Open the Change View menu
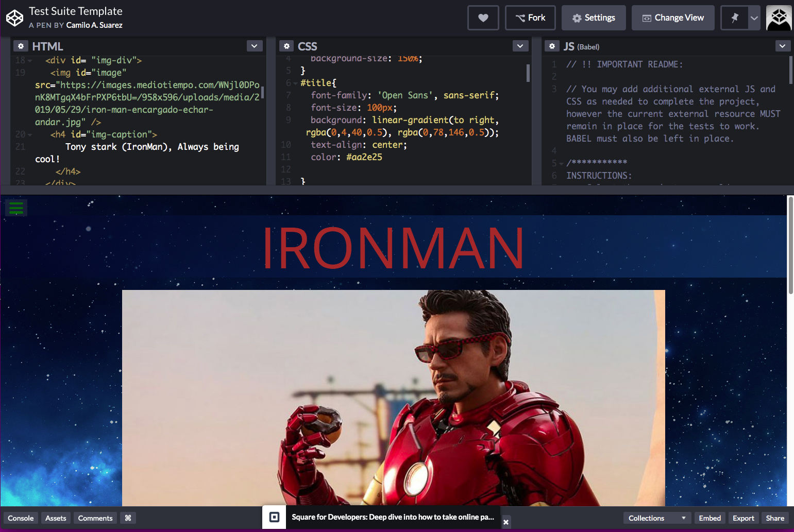The width and height of the screenshot is (794, 532). click(x=673, y=18)
